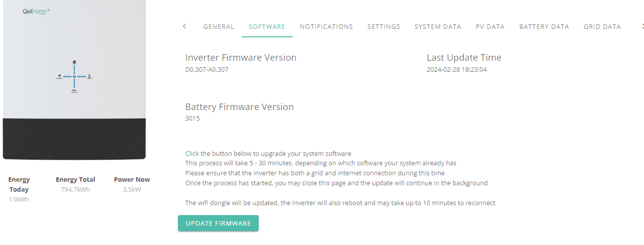Open the Battery Data tab
Image resolution: width=644 pixels, height=245 pixels.
point(544,27)
